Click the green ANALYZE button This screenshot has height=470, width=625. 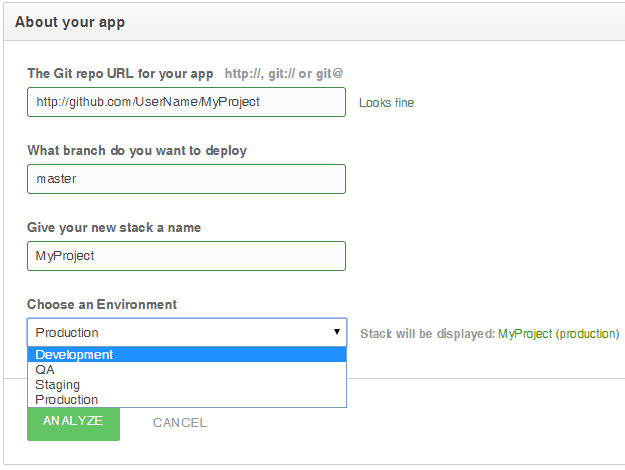pyautogui.click(x=73, y=423)
